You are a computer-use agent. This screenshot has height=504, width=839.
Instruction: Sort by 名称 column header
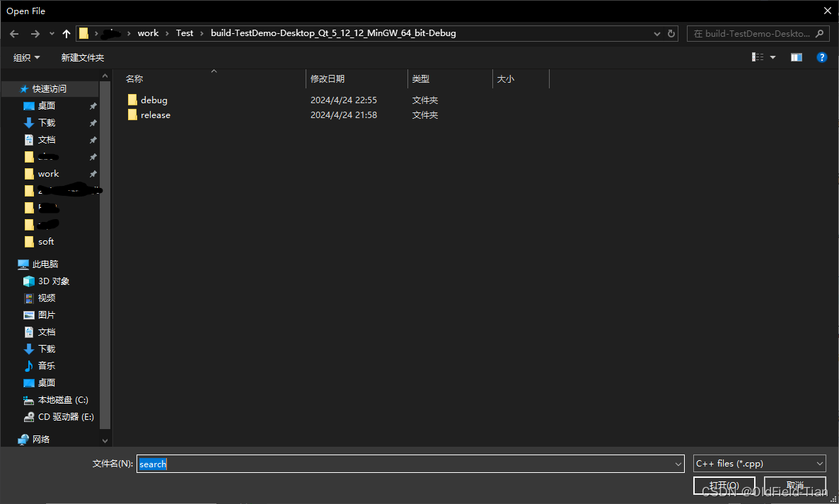(134, 79)
